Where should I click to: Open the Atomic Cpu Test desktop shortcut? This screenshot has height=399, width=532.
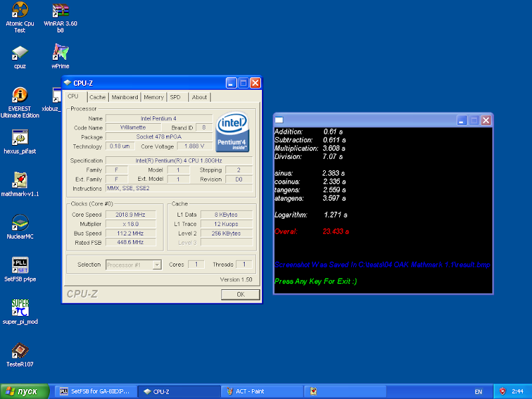(x=20, y=18)
